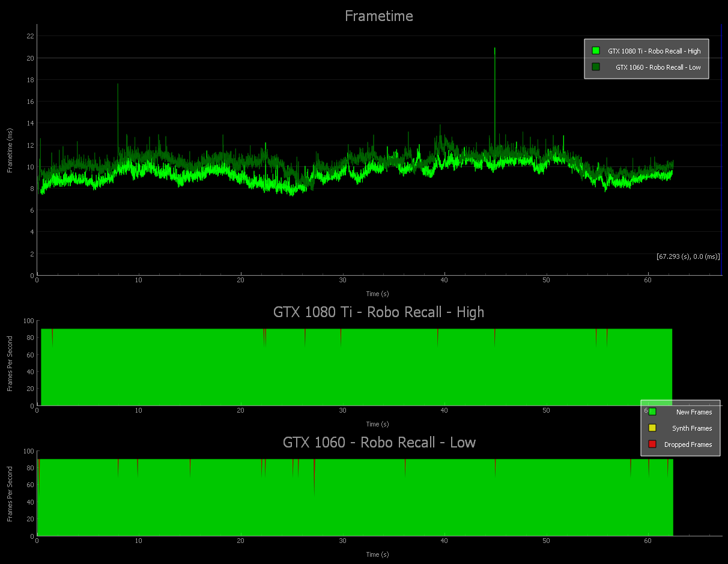The height and width of the screenshot is (564, 728).
Task: Click 'Frames Per Second' axis label on GTX 1080 Ti chart
Action: pyautogui.click(x=10, y=364)
